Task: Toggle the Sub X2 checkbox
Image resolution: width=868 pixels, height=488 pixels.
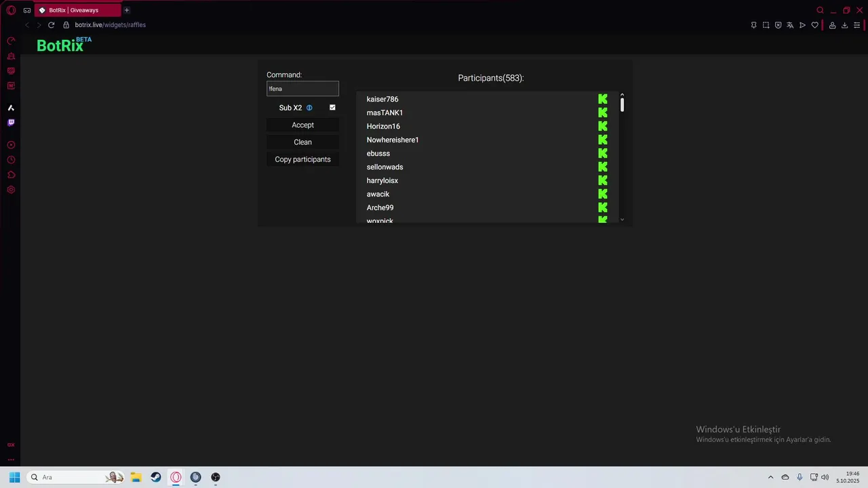Action: [x=332, y=107]
